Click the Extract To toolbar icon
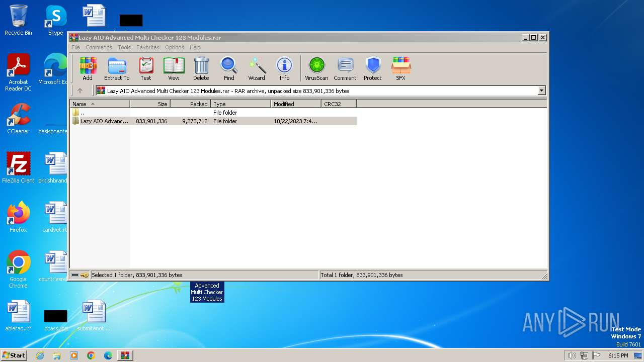 (117, 69)
